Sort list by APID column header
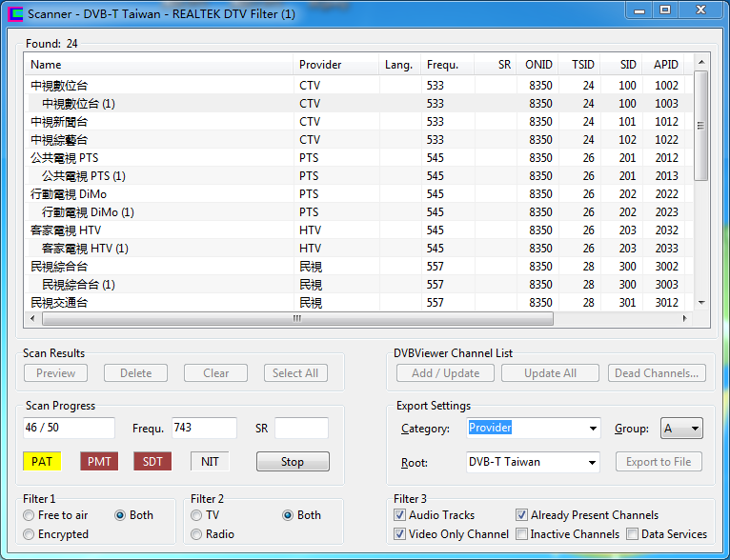This screenshot has height=560, width=730. coord(663,65)
